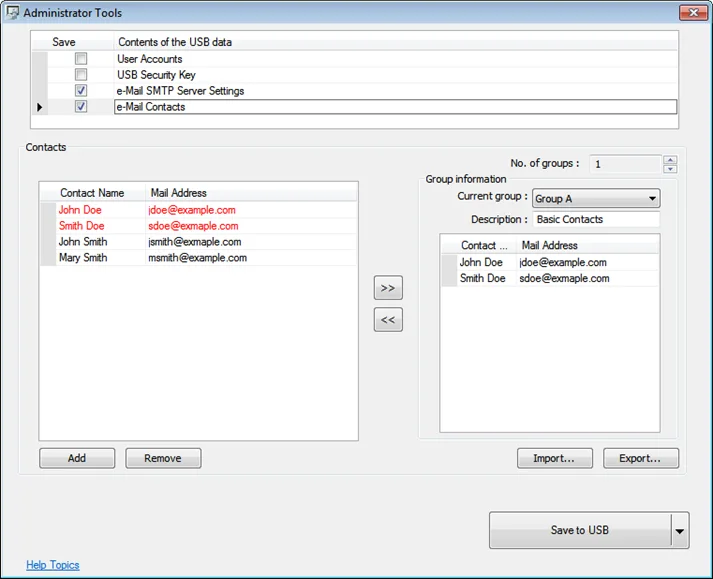This screenshot has height=579, width=713.
Task: Click the Description field Basic Contacts
Action: pos(596,219)
